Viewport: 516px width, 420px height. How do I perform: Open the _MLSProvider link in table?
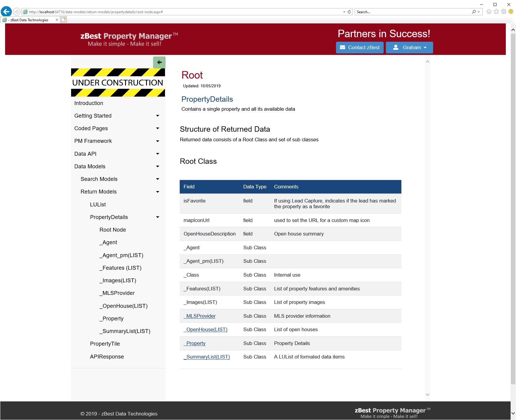(x=199, y=316)
